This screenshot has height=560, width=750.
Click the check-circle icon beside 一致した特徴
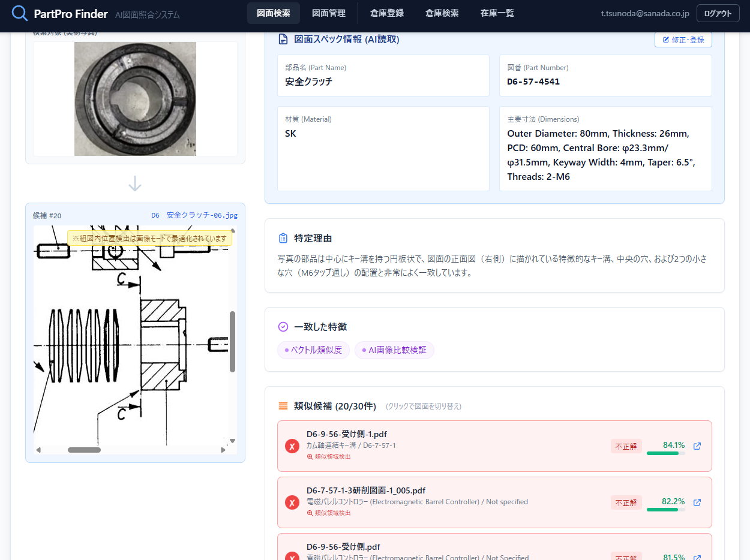point(282,326)
